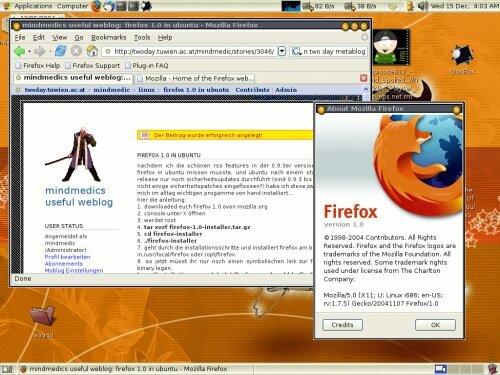
Task: Switch to the 'mindmedics useful weblog' tab
Action: (x=73, y=78)
